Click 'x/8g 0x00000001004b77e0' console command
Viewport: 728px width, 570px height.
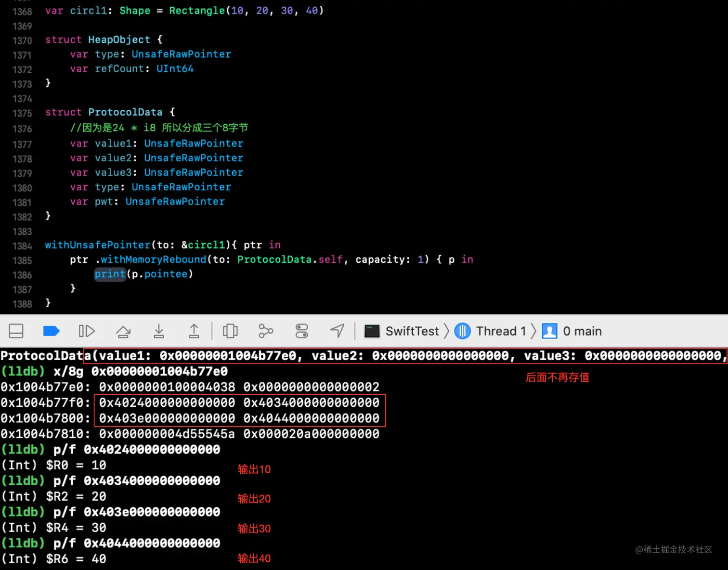[x=141, y=371]
